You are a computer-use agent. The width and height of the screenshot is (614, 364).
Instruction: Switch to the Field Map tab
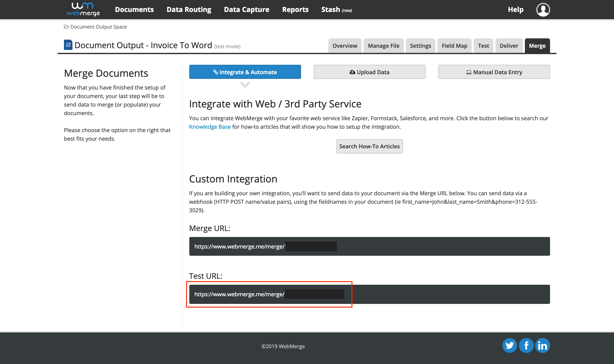[454, 46]
